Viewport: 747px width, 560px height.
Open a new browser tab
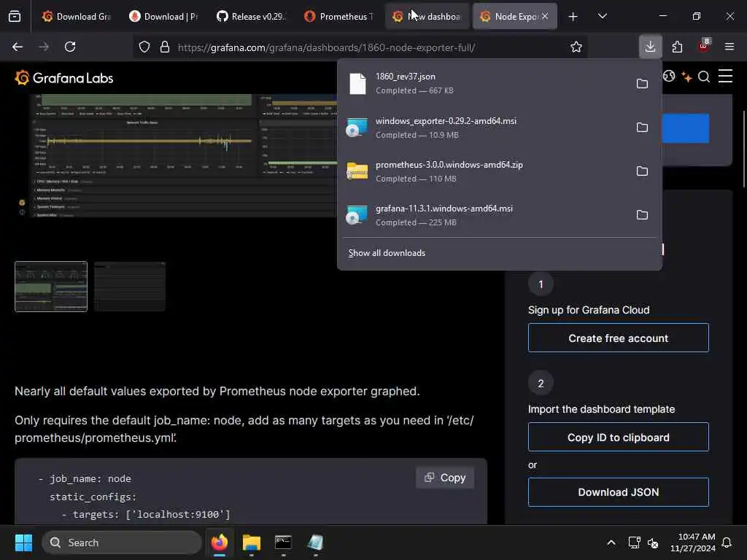[x=573, y=17]
